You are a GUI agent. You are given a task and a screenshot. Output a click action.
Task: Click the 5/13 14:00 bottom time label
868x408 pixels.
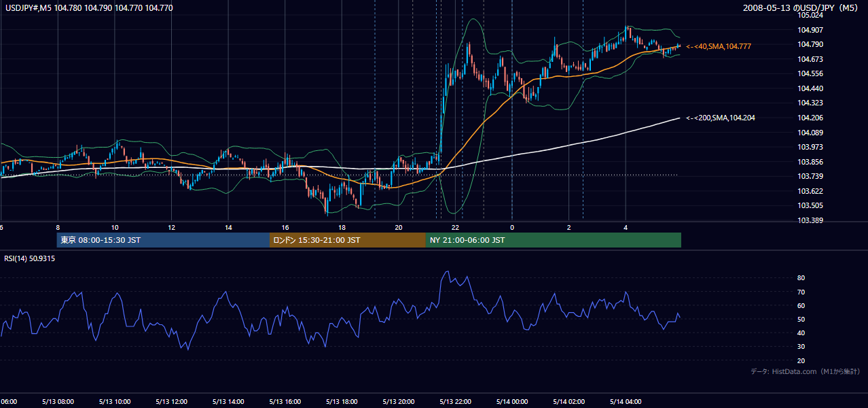(x=228, y=401)
